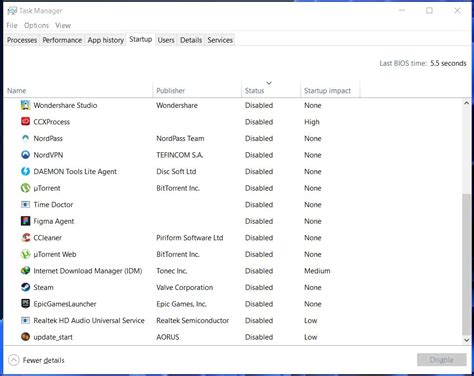Select the DAEMON Tools Lite Agent name
Screen dimensions: 474x376
[x=75, y=171]
